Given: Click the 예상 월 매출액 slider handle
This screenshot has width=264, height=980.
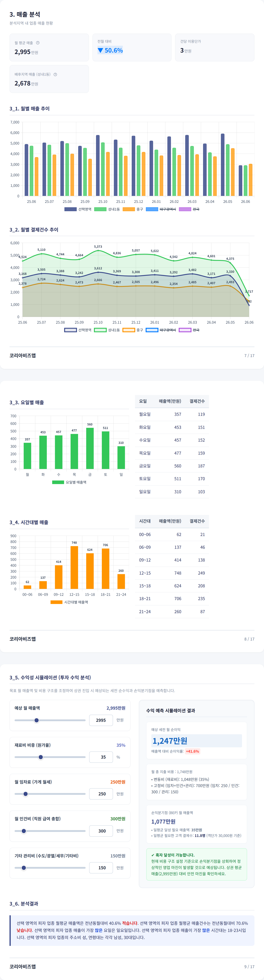Looking at the screenshot, I should point(37,720).
